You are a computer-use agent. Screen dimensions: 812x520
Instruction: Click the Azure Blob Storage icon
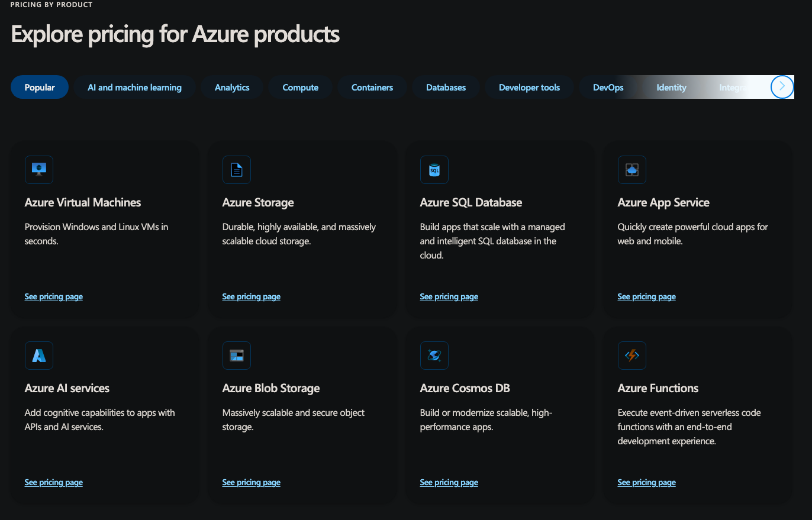coord(237,356)
